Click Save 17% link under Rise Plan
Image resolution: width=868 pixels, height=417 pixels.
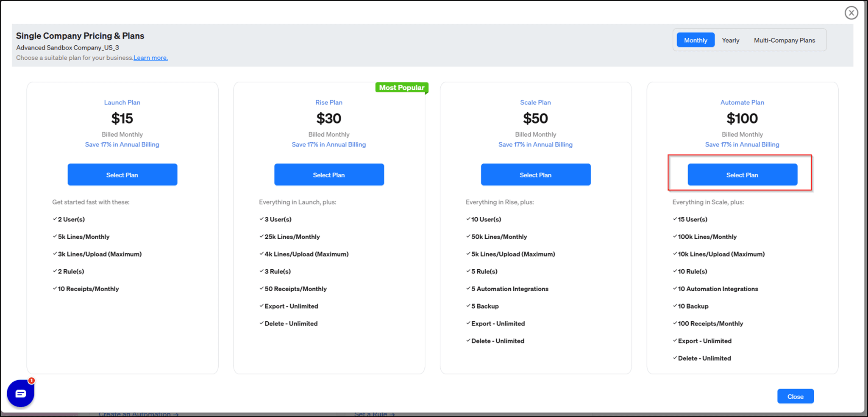point(329,145)
